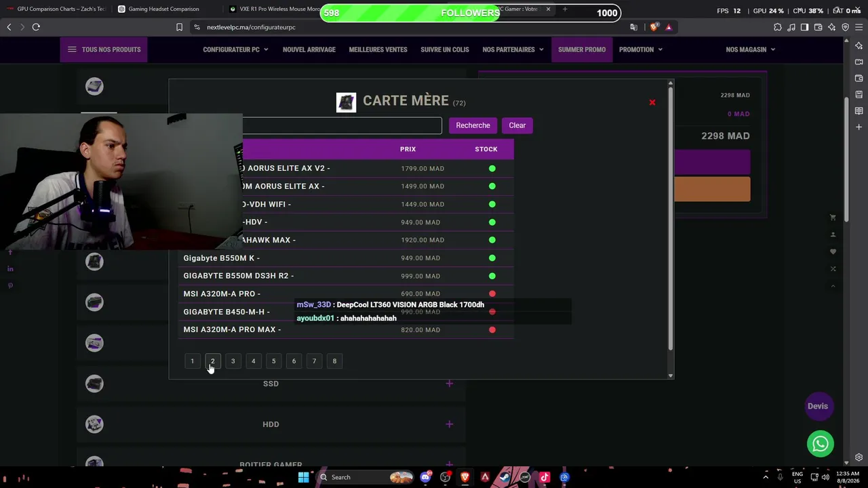Expand the Nos Partenaires dropdown
Image resolution: width=868 pixels, height=488 pixels.
513,49
